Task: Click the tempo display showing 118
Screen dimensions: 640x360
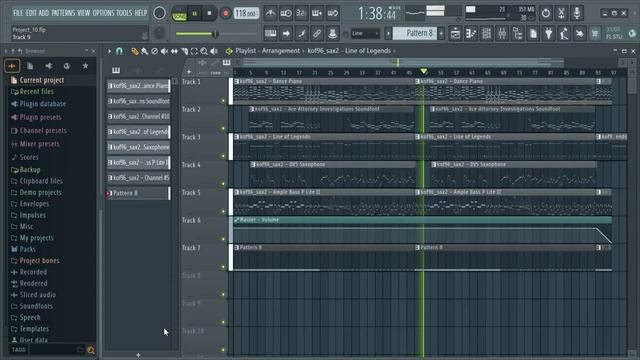Action: pyautogui.click(x=246, y=13)
